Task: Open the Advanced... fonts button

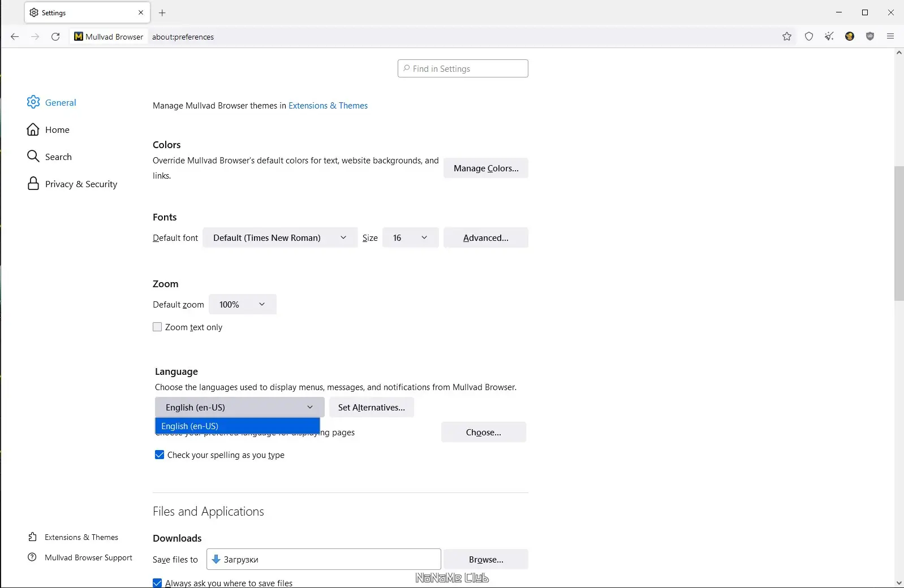Action: coord(486,238)
